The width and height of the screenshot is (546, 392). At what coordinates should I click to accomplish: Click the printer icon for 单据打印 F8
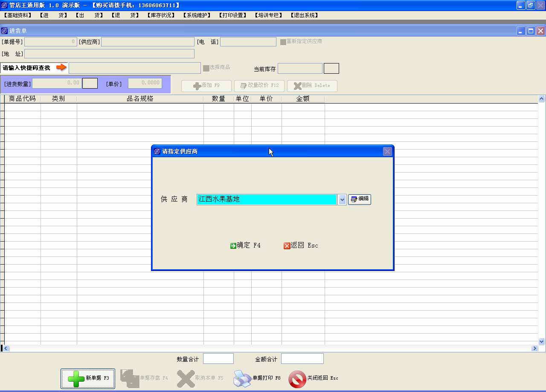tap(242, 379)
